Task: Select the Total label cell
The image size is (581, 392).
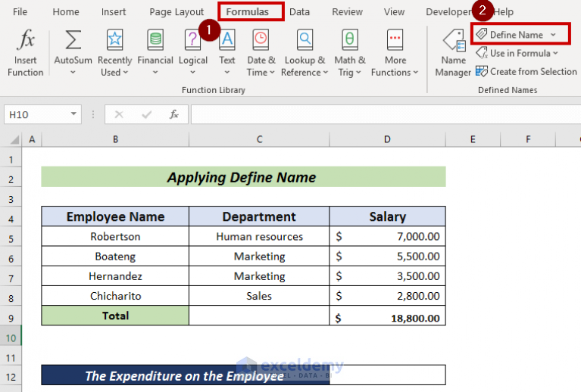Action: (x=115, y=316)
